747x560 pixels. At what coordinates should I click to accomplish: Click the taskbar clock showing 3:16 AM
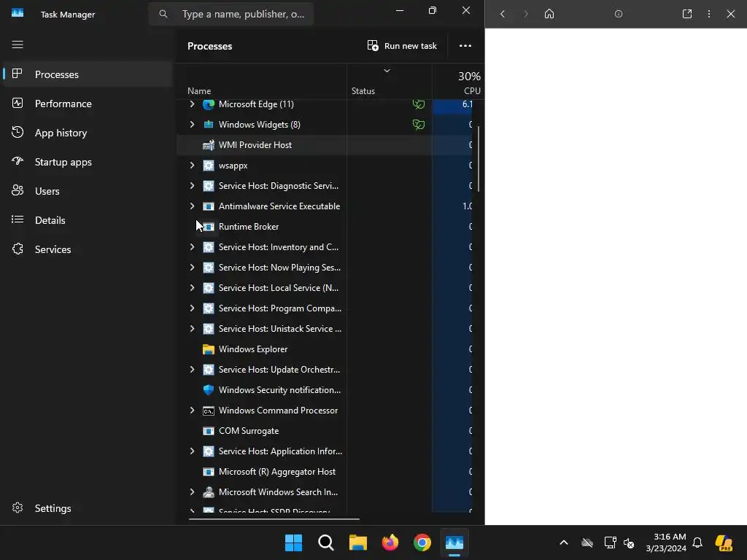tap(665, 542)
